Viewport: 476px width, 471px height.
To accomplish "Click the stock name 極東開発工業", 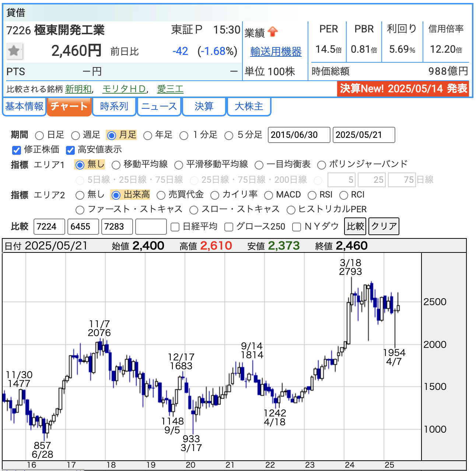I will (69, 30).
